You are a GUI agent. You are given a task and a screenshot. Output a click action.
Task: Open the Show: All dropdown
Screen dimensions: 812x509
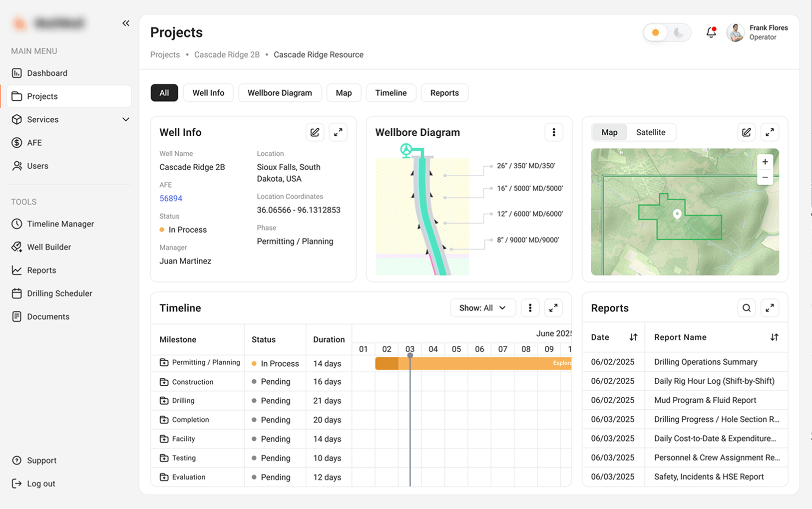click(x=482, y=307)
